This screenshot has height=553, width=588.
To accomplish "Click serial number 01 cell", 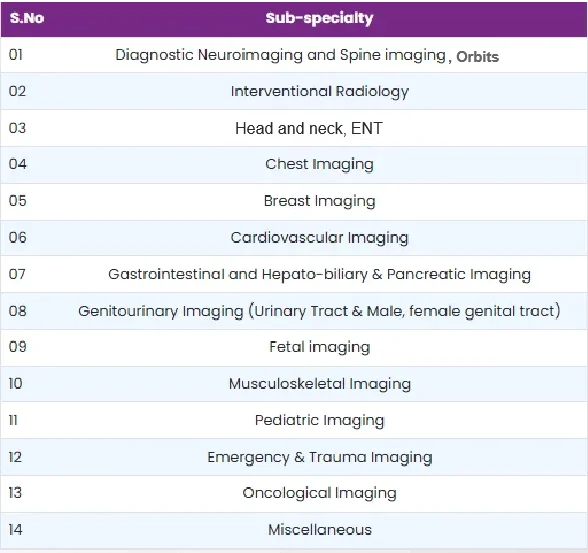I will (x=16, y=55).
